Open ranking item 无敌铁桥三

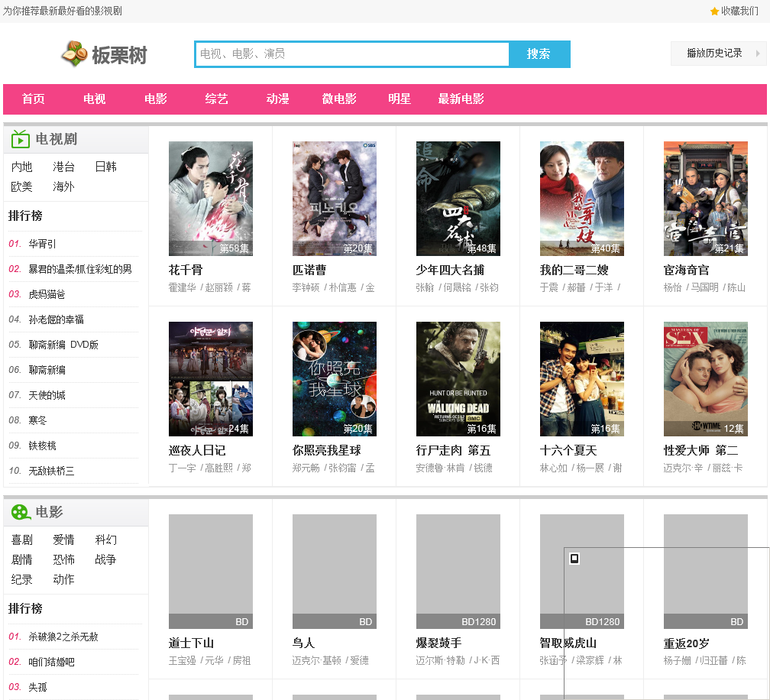tap(51, 471)
